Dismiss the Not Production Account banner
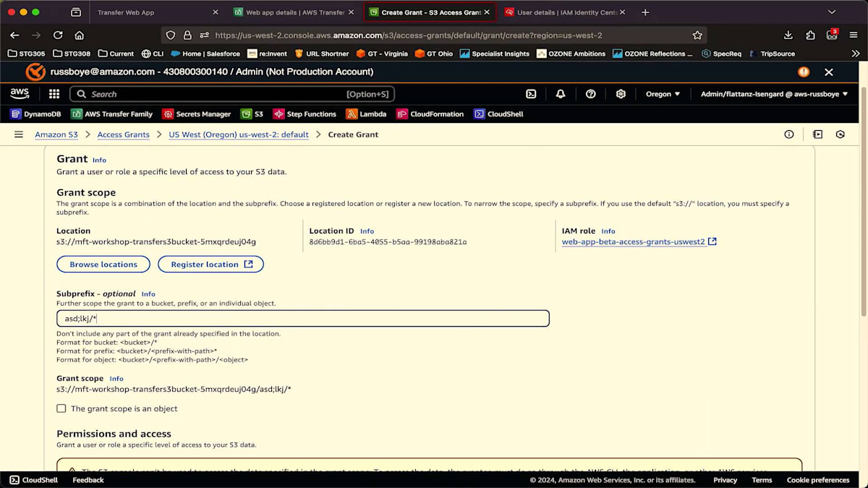Screen dimensions: 868x488 (x=829, y=72)
